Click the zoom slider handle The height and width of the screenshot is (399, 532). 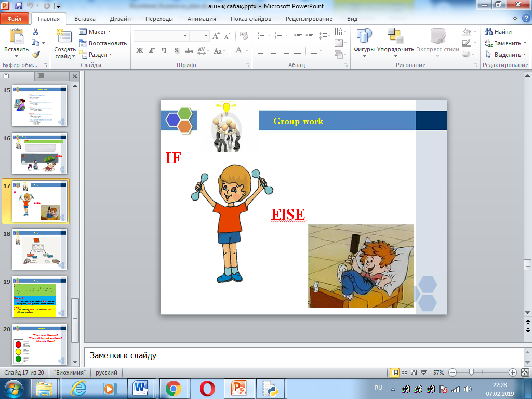(x=471, y=373)
